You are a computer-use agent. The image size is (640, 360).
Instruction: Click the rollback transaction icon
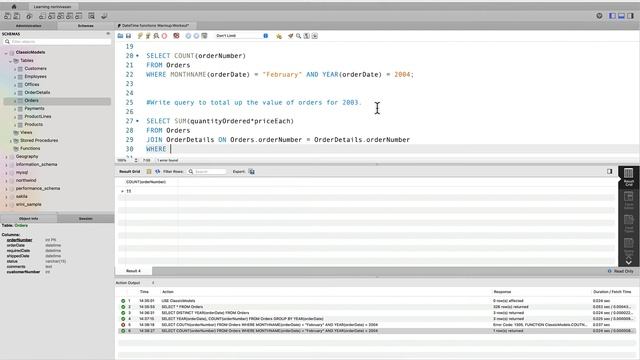196,36
